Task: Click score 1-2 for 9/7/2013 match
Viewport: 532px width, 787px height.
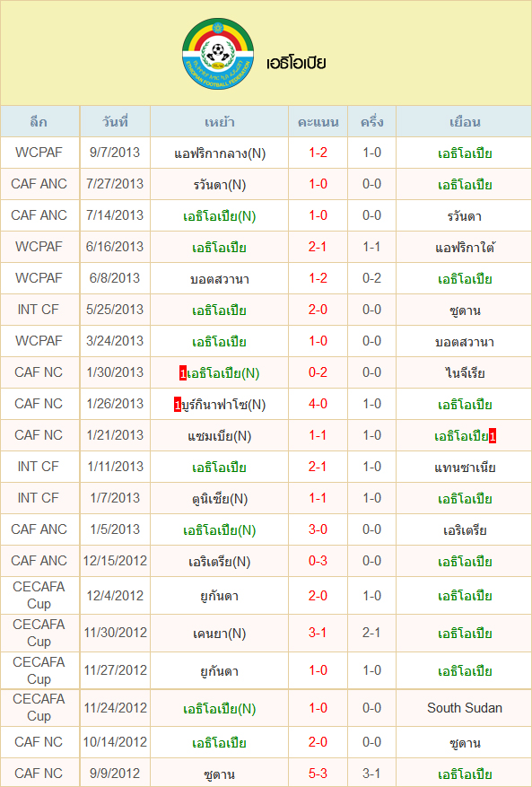Action: [318, 153]
